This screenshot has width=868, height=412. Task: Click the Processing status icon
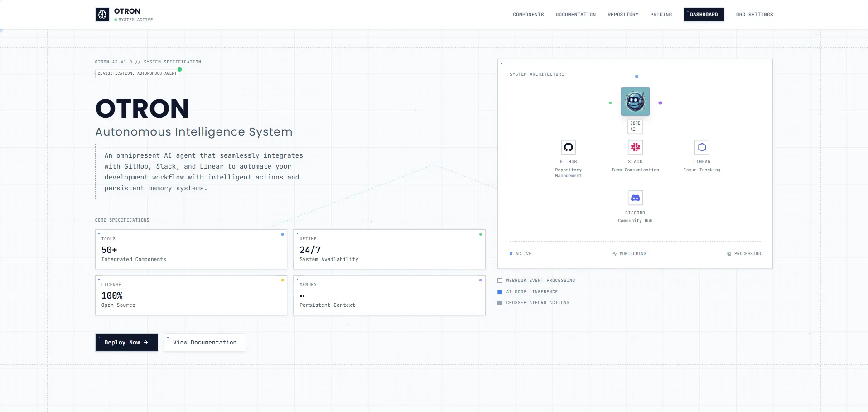[729, 254]
